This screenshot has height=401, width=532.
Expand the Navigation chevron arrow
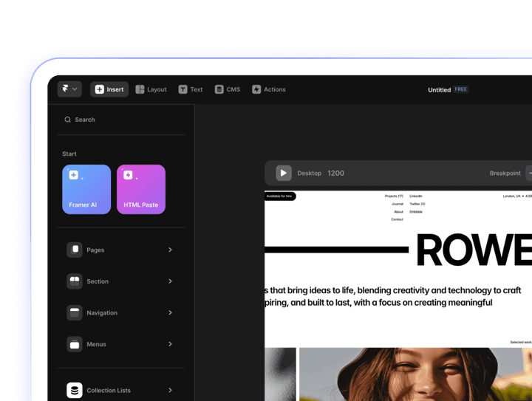[171, 312]
